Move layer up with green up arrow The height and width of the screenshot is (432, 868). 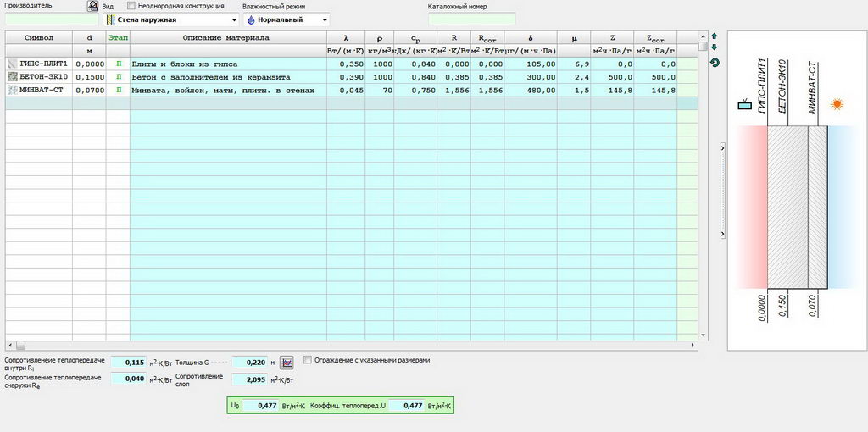click(x=714, y=36)
